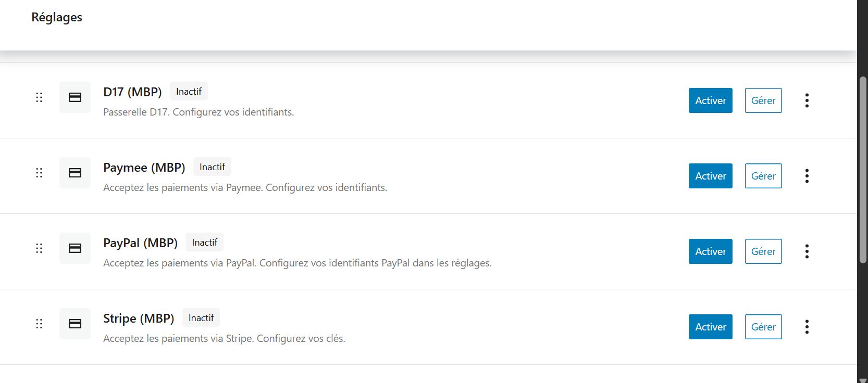The height and width of the screenshot is (383, 868).
Task: Click the Paymee row drag handle
Action: pyautogui.click(x=39, y=173)
